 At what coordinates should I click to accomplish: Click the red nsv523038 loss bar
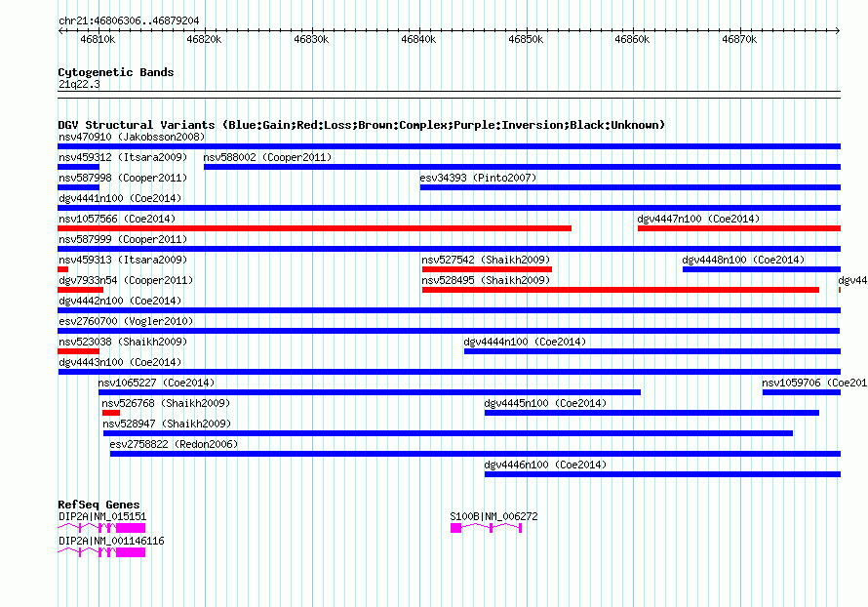point(79,351)
